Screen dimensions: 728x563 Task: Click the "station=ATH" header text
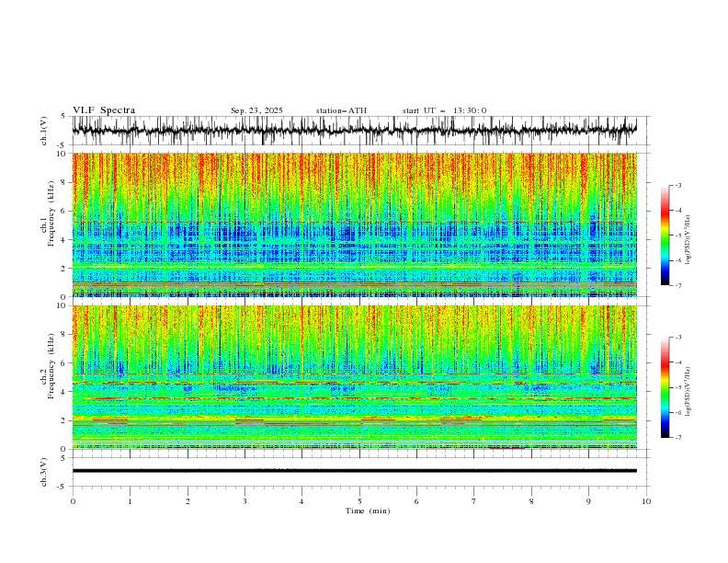click(x=341, y=110)
